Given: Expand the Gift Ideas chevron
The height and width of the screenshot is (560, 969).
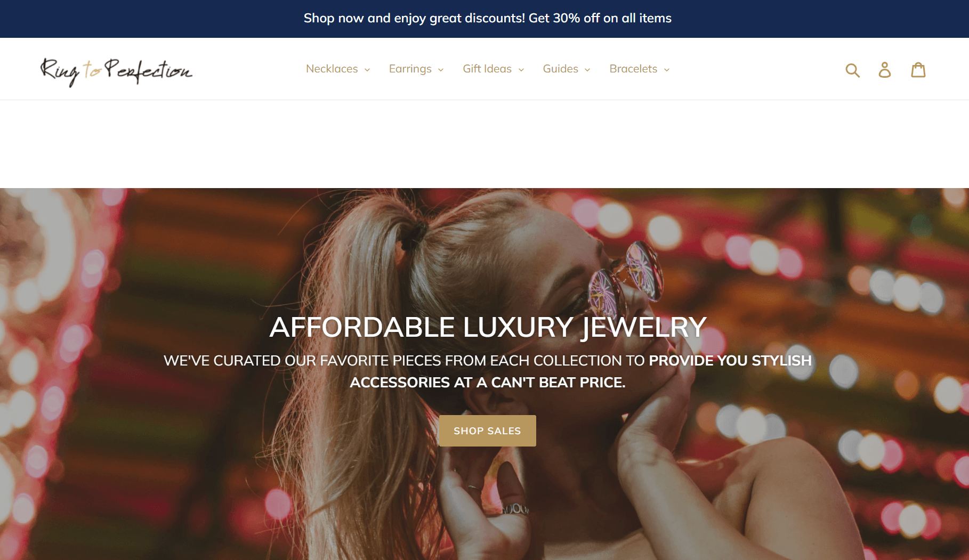Looking at the screenshot, I should coord(521,70).
